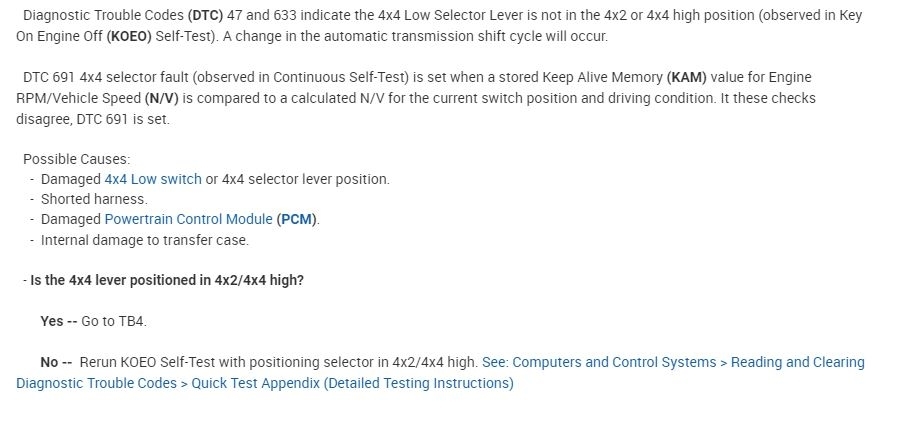
Task: Click the bold "(PCM)" abbreviation
Action: (298, 219)
